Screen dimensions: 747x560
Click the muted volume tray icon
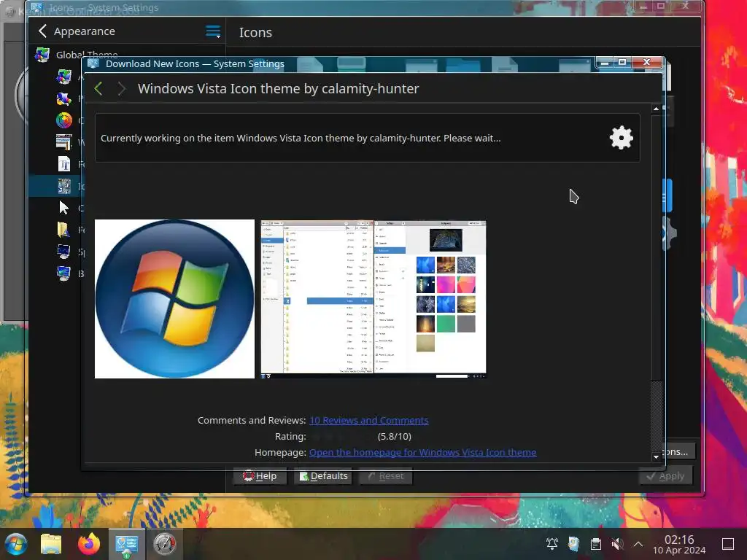pyautogui.click(x=617, y=544)
